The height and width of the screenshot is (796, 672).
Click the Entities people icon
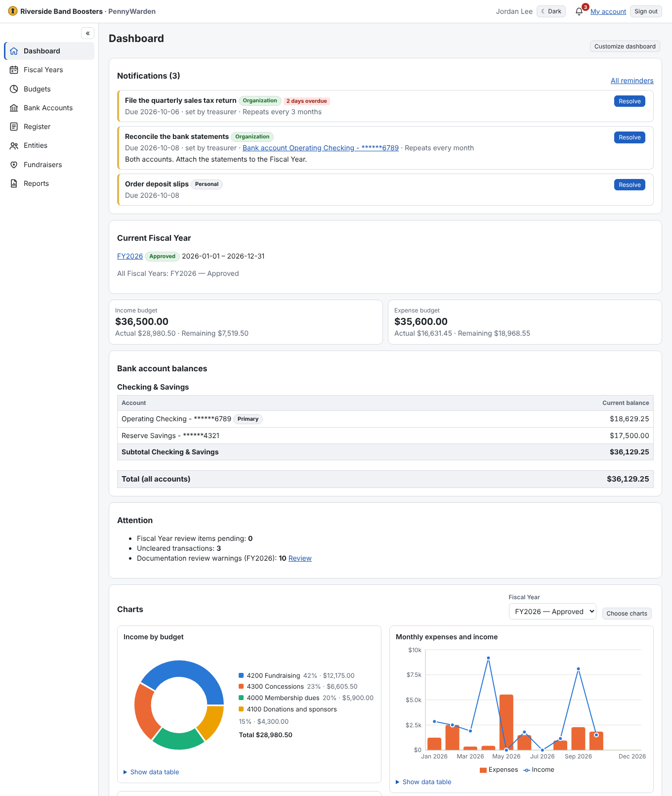click(14, 145)
